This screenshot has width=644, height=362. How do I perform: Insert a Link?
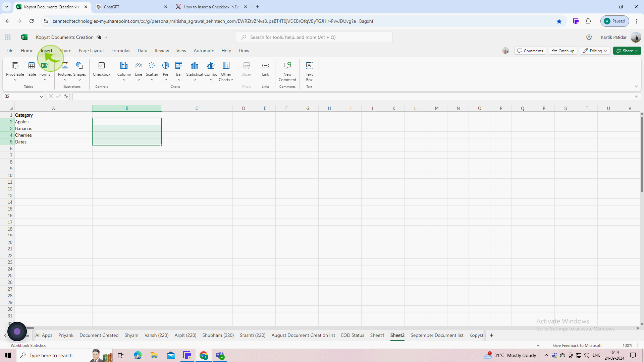[266, 69]
